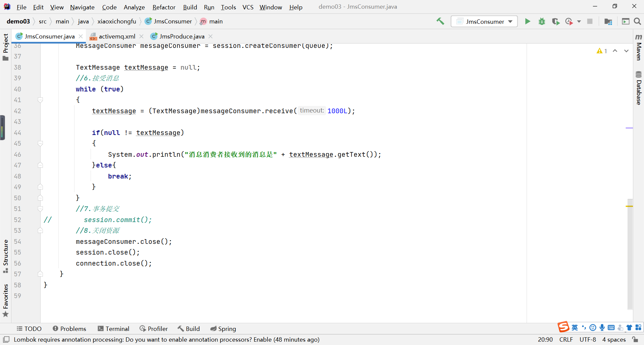Open the Problems tool window

pos(69,329)
